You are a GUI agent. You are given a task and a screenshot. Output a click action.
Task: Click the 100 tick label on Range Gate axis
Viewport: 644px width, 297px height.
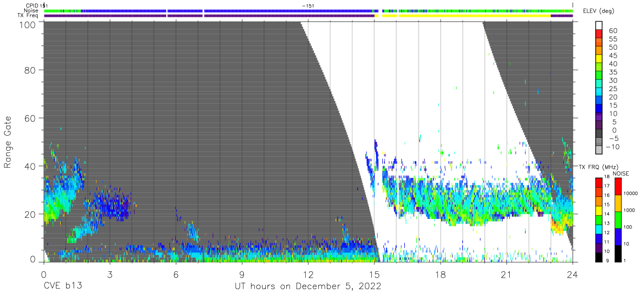pyautogui.click(x=28, y=24)
